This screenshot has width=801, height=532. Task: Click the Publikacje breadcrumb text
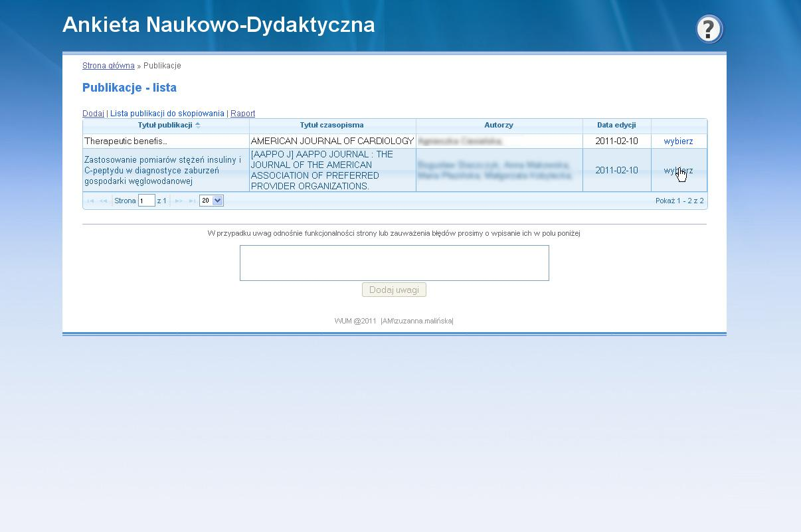[x=162, y=66]
